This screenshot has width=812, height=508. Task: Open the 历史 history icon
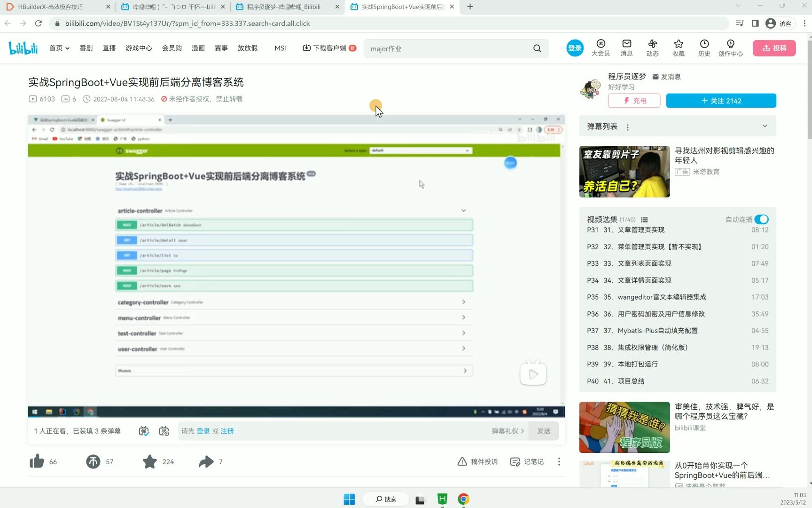[x=704, y=48]
